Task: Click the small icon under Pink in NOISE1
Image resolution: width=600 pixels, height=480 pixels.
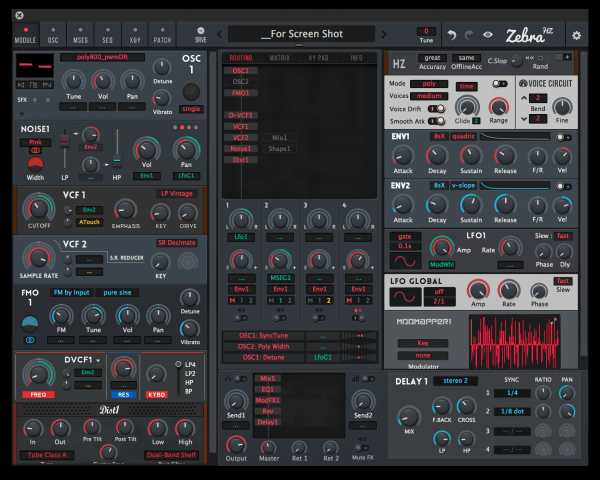Action: [x=35, y=150]
